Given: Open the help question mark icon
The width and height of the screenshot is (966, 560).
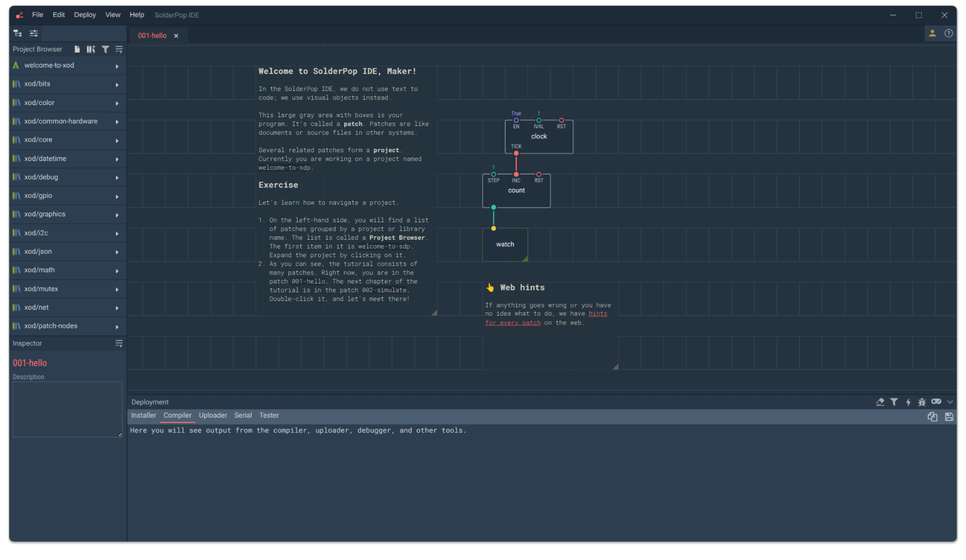Looking at the screenshot, I should pos(949,33).
